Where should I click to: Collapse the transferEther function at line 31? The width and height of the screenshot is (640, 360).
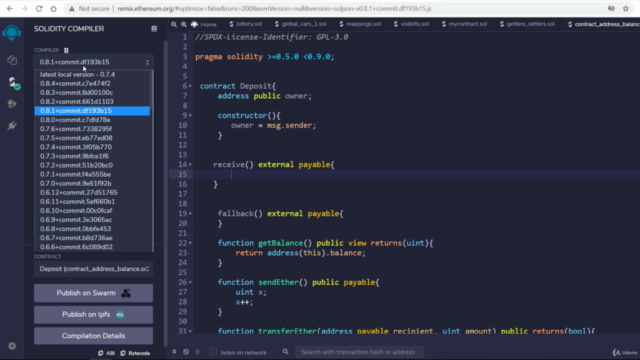click(190, 331)
